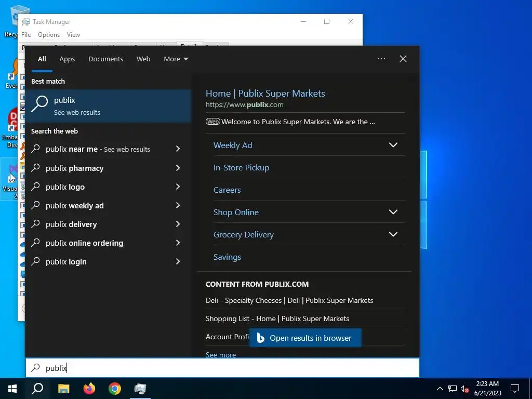Open the More filter dropdown
This screenshot has height=399, width=532.
tap(176, 59)
